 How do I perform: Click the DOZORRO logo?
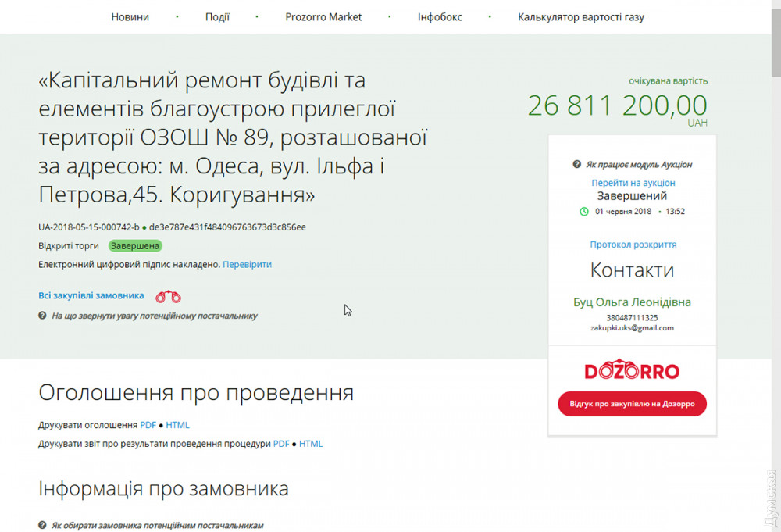(632, 371)
